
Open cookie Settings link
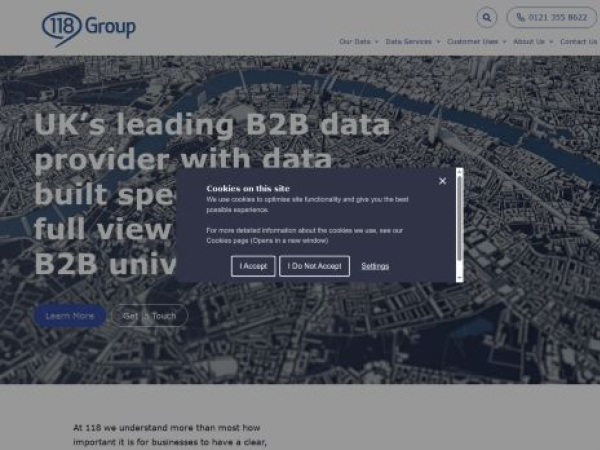tap(375, 266)
